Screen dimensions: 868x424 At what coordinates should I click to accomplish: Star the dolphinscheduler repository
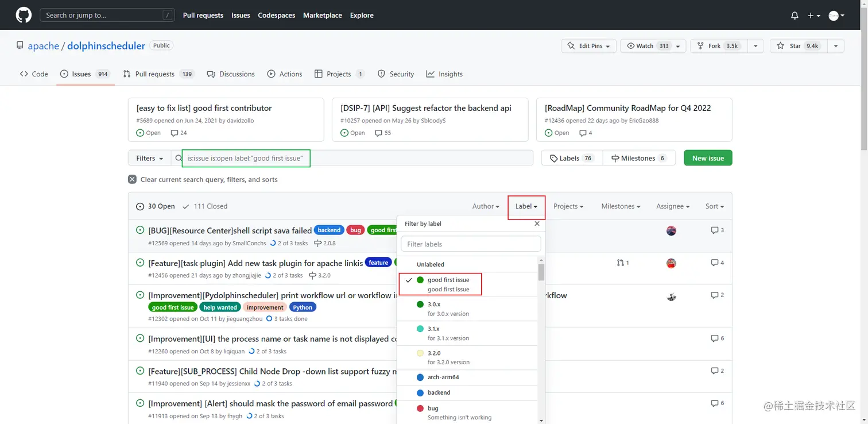click(799, 46)
